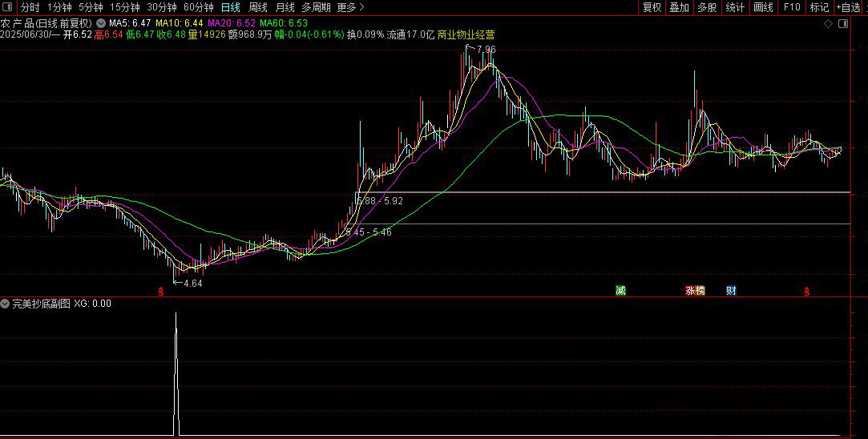868x439 pixels.
Task: Click the 开6.52 open value
Action: pyautogui.click(x=78, y=34)
